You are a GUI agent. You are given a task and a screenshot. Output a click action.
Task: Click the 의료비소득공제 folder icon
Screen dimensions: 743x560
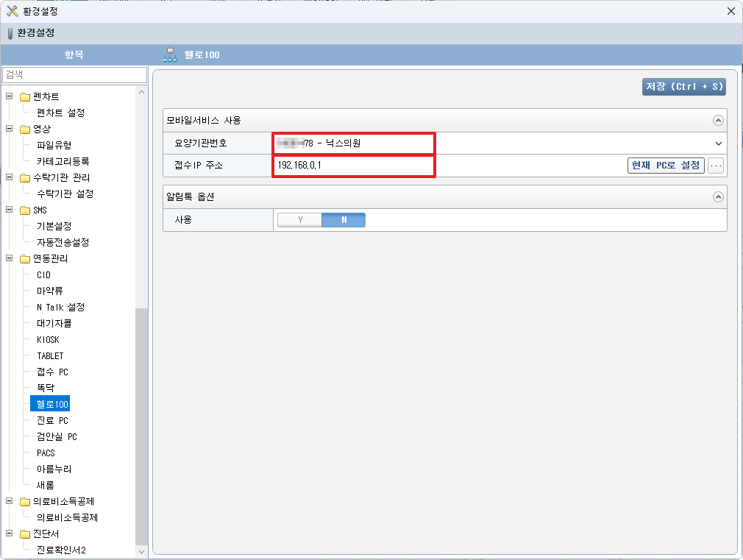coord(25,502)
